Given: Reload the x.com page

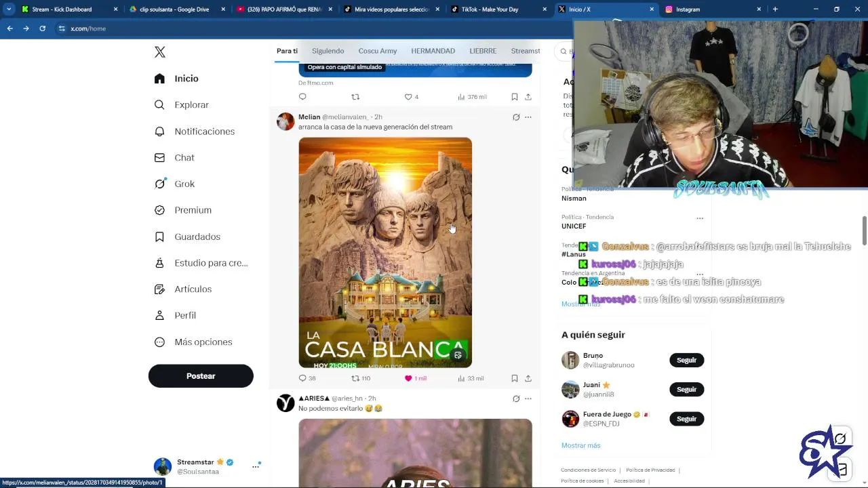Looking at the screenshot, I should point(42,28).
